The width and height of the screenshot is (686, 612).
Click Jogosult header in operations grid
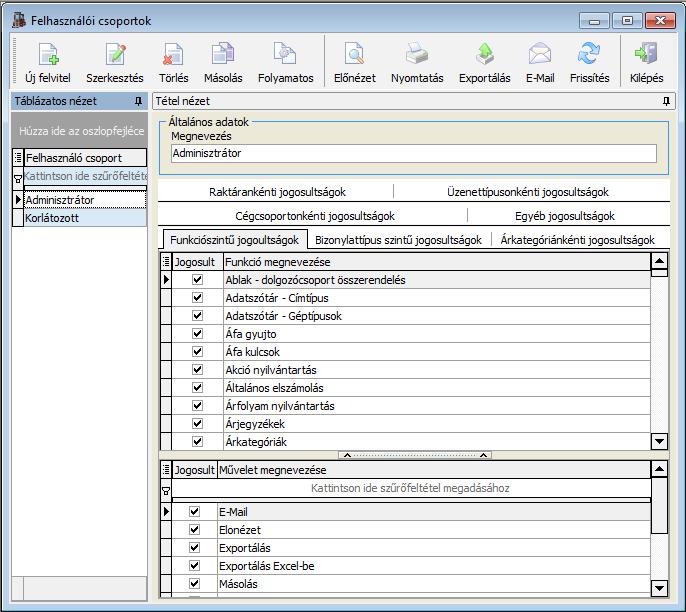195,470
